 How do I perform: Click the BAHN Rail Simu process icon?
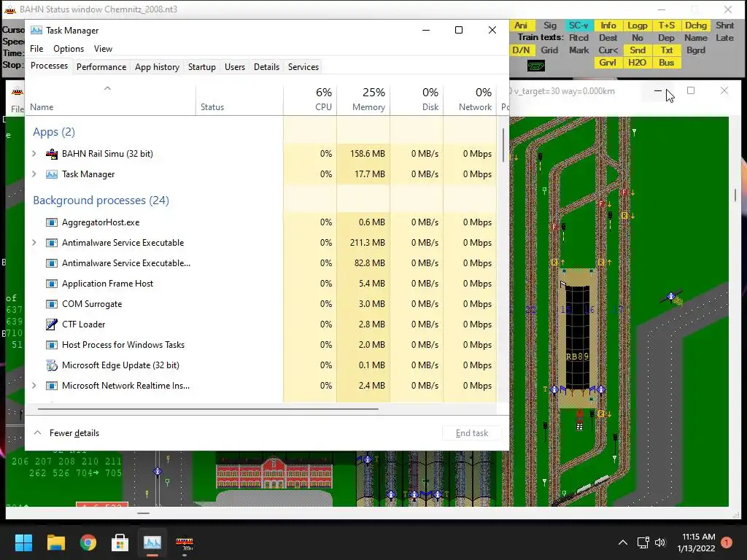(x=52, y=154)
